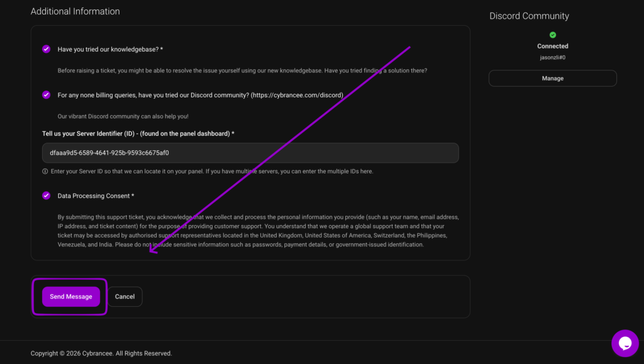This screenshot has width=644, height=364.
Task: Click the 'Connected' status text
Action: [x=552, y=47]
